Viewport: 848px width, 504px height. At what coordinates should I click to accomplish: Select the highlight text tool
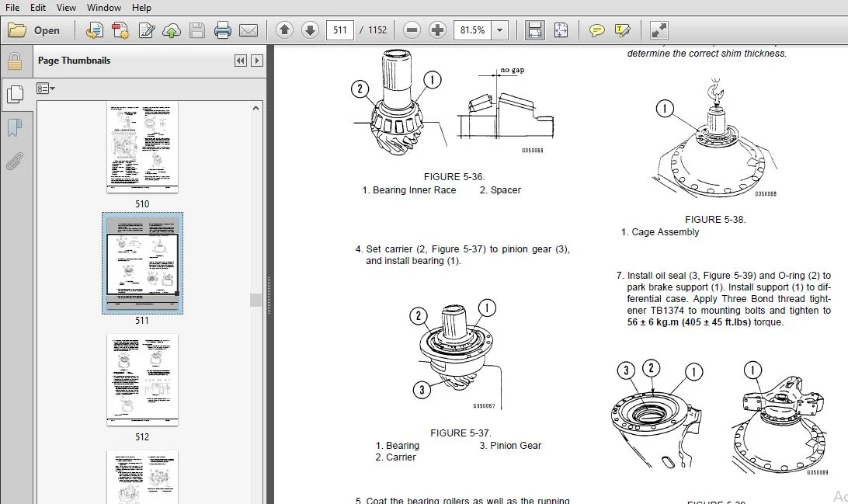click(623, 30)
